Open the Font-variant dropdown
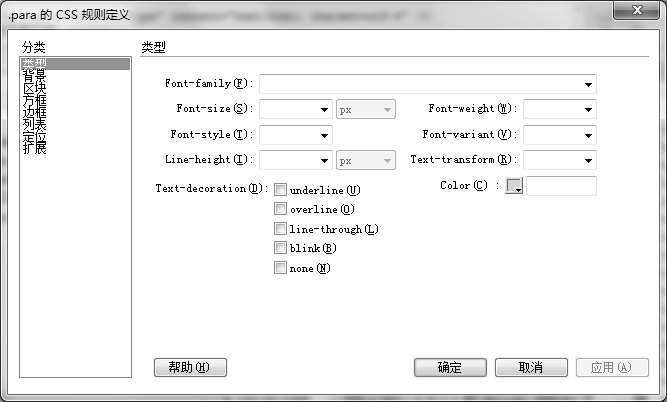The image size is (667, 402). coord(589,135)
